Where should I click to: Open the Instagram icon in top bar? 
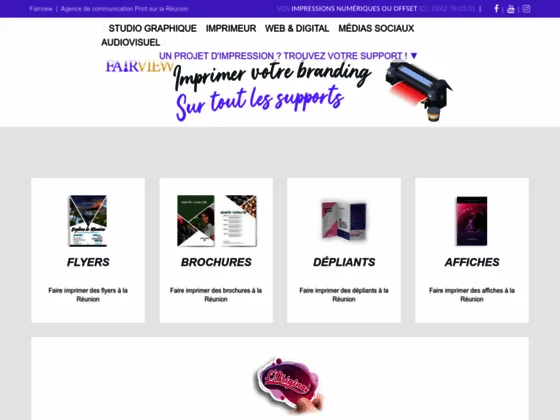(x=526, y=9)
